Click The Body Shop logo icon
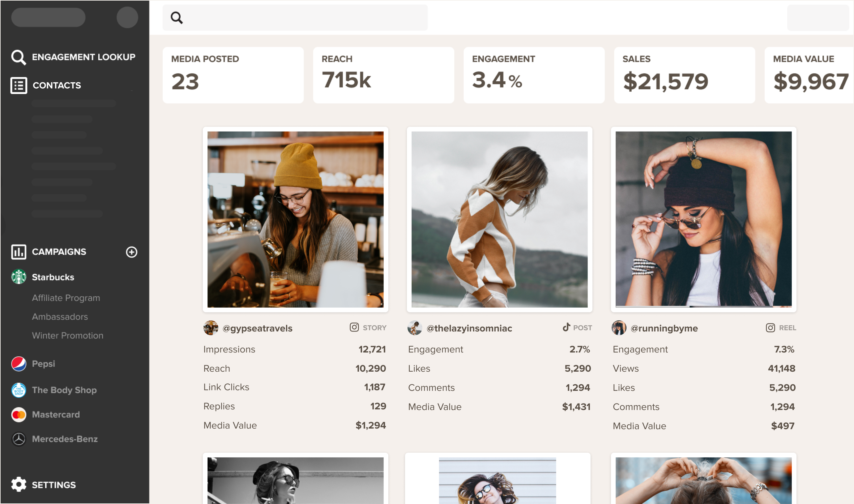The width and height of the screenshot is (854, 504). 19,390
